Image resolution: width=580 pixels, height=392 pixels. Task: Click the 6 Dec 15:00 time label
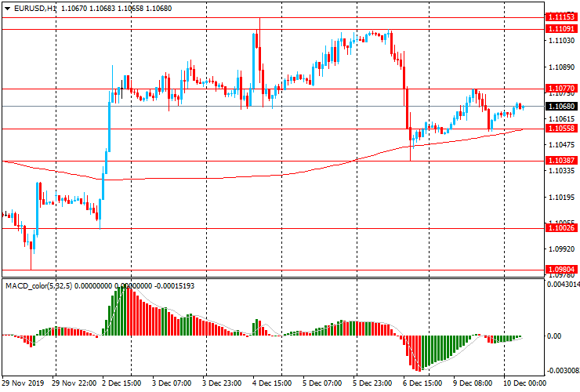coord(422,383)
